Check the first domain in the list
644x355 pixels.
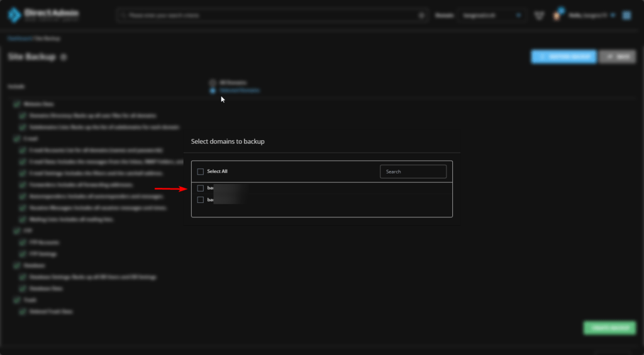tap(200, 188)
